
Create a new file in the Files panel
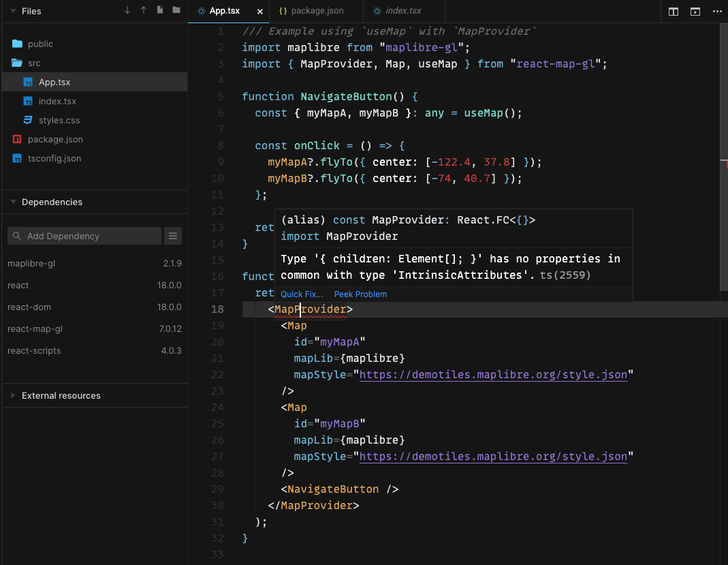(x=161, y=11)
